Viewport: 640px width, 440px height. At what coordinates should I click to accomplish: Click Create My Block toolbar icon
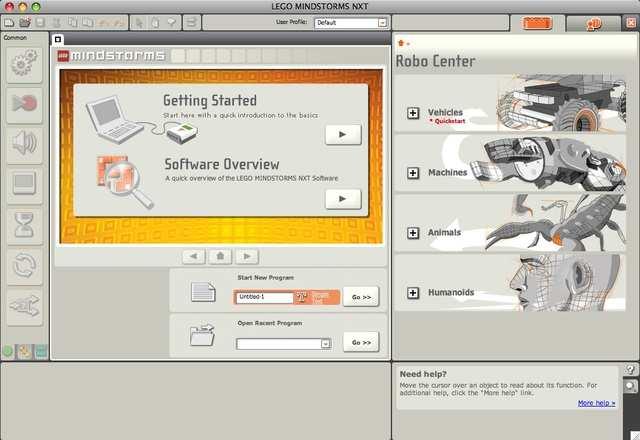(191, 22)
